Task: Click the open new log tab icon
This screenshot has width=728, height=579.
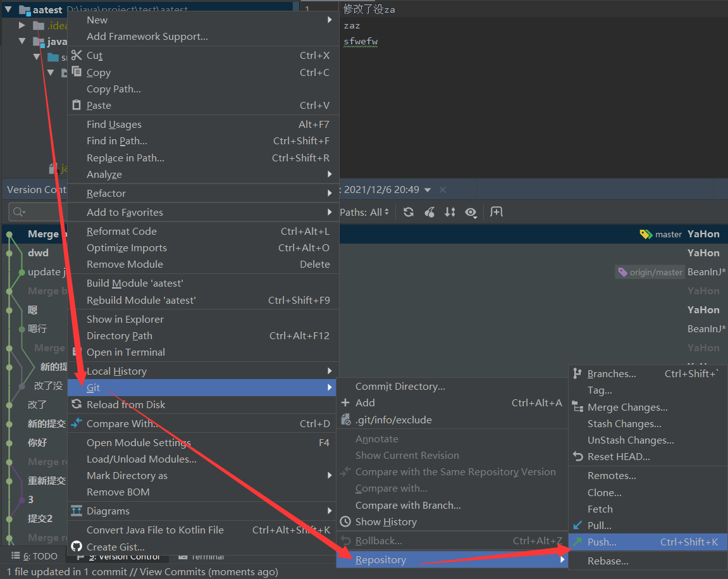Action: [x=497, y=212]
